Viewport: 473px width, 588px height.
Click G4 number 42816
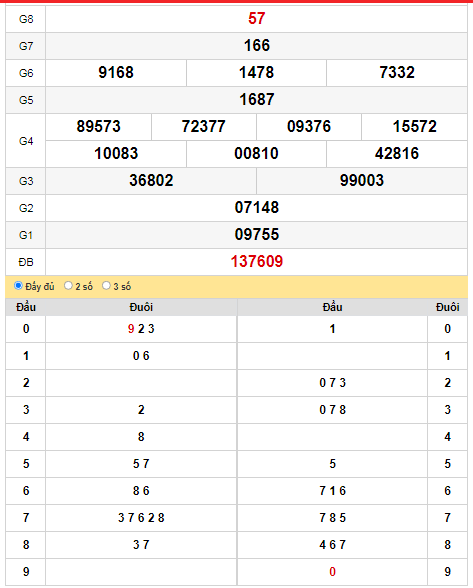click(397, 153)
